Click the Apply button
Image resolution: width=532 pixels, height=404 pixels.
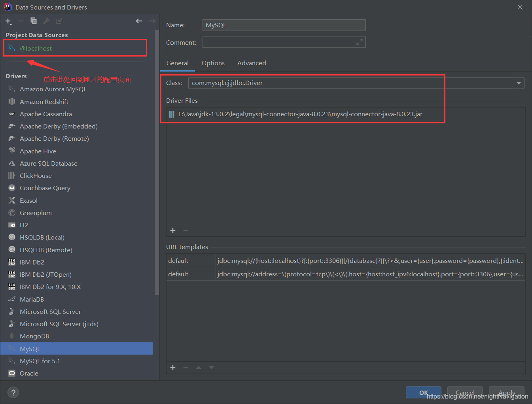[507, 393]
